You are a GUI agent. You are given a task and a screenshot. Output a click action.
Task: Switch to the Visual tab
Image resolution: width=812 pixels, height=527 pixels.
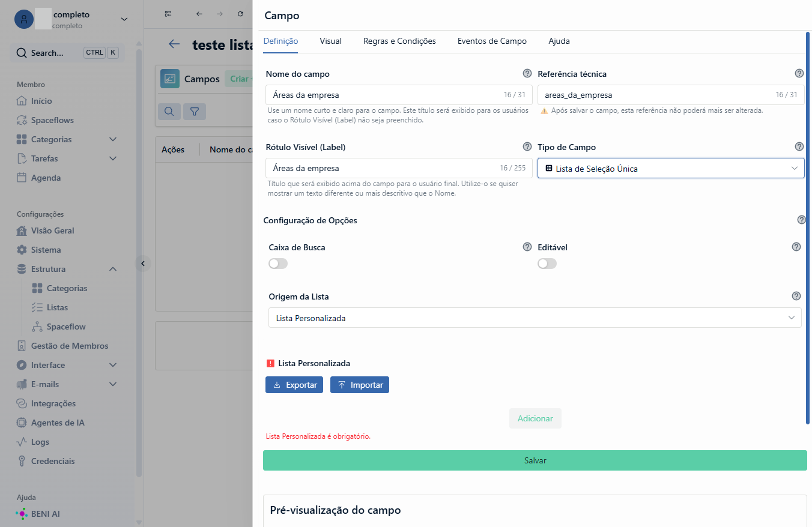(x=330, y=41)
